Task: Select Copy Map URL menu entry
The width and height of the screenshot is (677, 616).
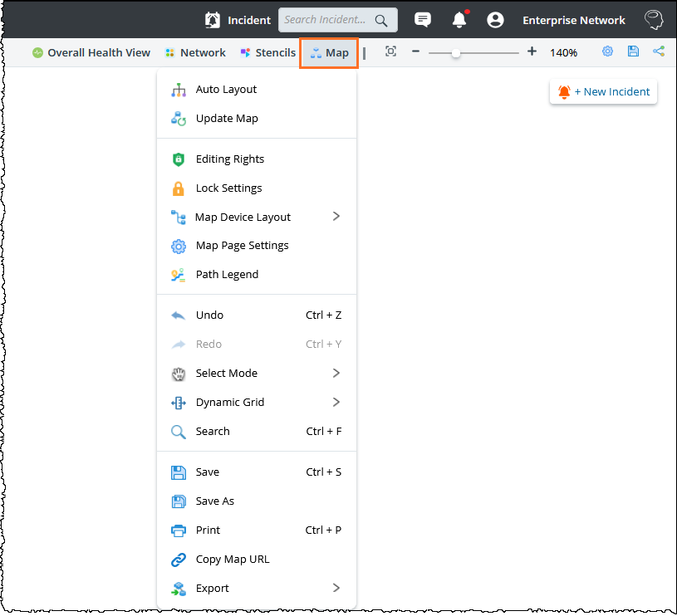Action: pyautogui.click(x=232, y=560)
